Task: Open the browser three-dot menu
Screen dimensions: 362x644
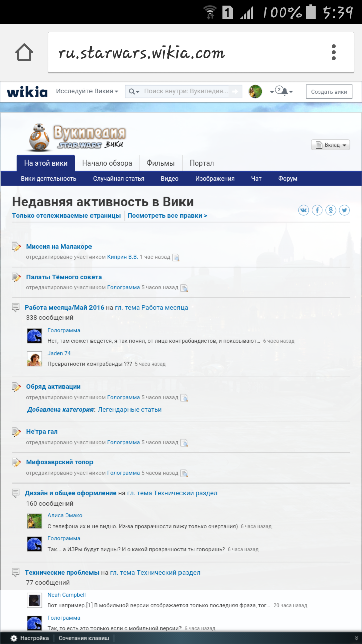Action: click(333, 52)
